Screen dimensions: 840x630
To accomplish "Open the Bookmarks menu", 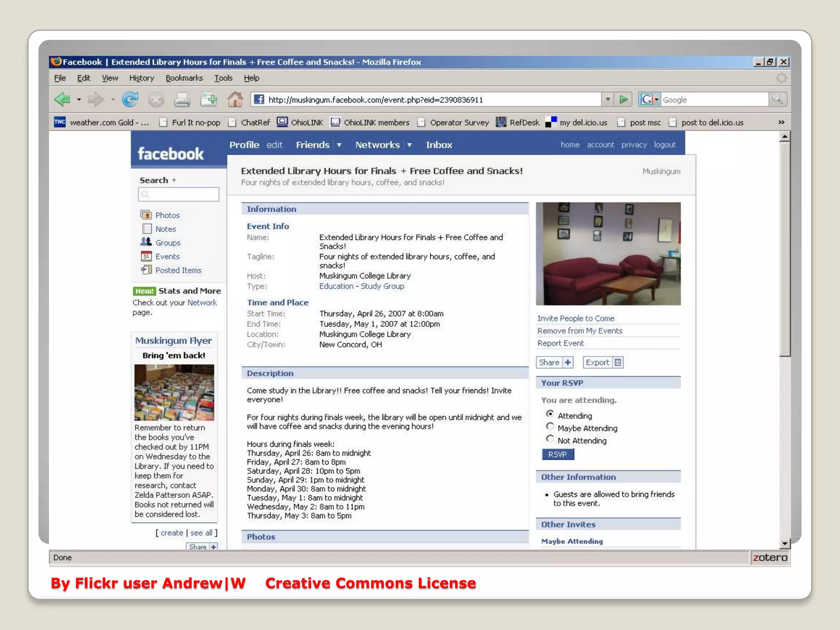I will click(x=184, y=78).
